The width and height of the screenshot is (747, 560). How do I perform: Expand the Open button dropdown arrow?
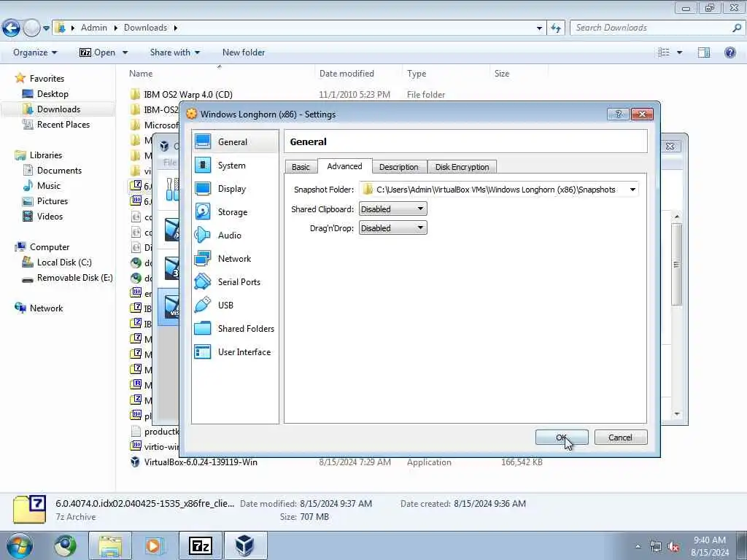125,52
